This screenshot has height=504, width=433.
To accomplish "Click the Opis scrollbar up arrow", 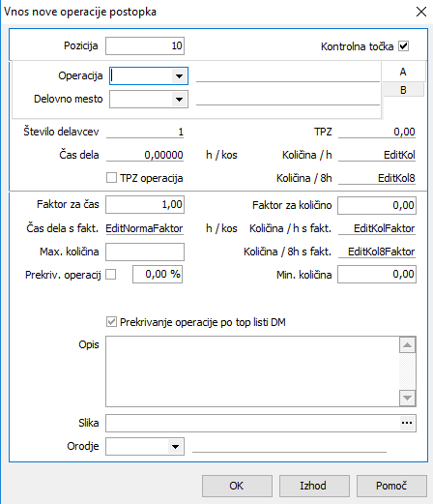I will tap(407, 345).
